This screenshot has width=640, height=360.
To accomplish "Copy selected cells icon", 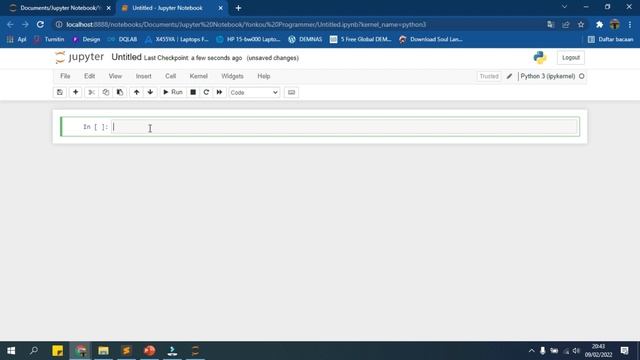I will (106, 92).
